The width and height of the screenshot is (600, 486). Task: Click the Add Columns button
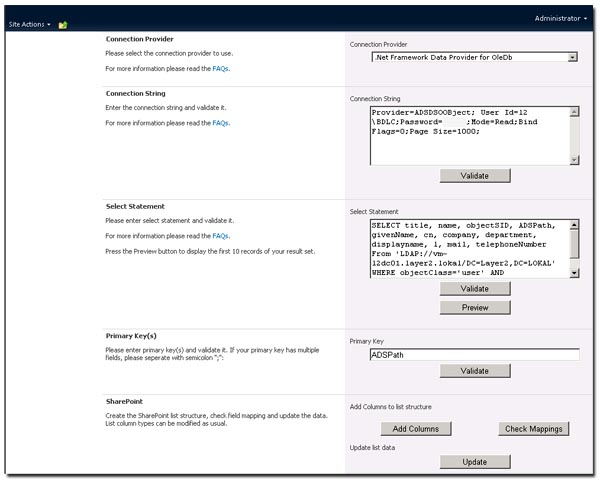point(415,429)
